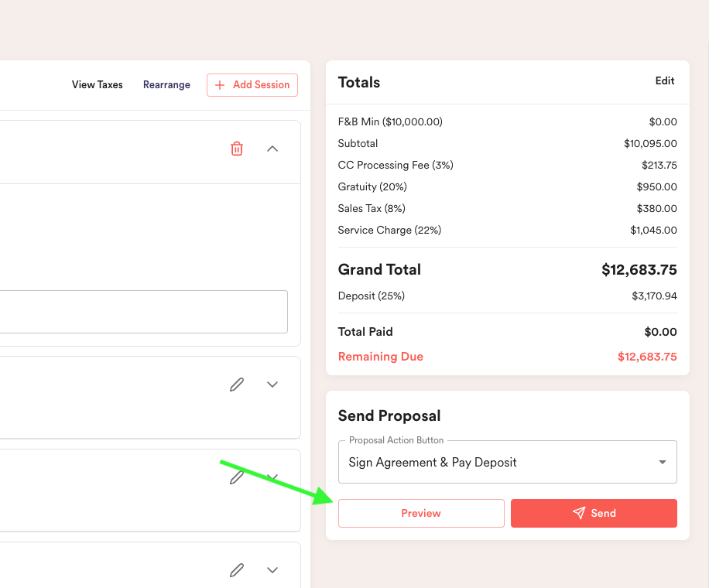Preview the proposal

[421, 514]
